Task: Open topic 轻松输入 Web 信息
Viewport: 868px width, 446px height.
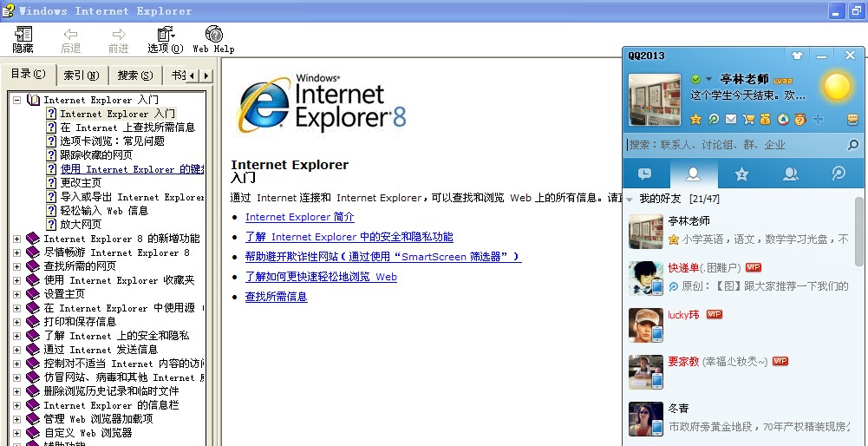Action: 104,211
